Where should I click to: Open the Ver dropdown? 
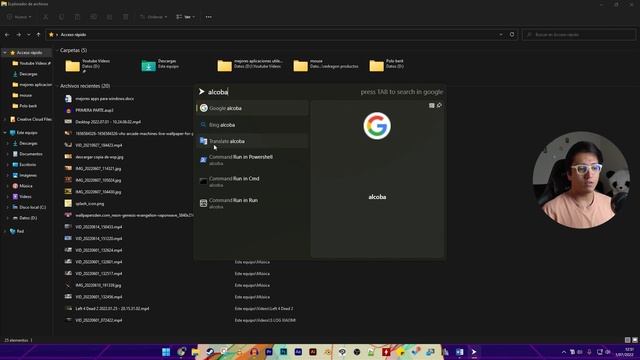[x=185, y=17]
